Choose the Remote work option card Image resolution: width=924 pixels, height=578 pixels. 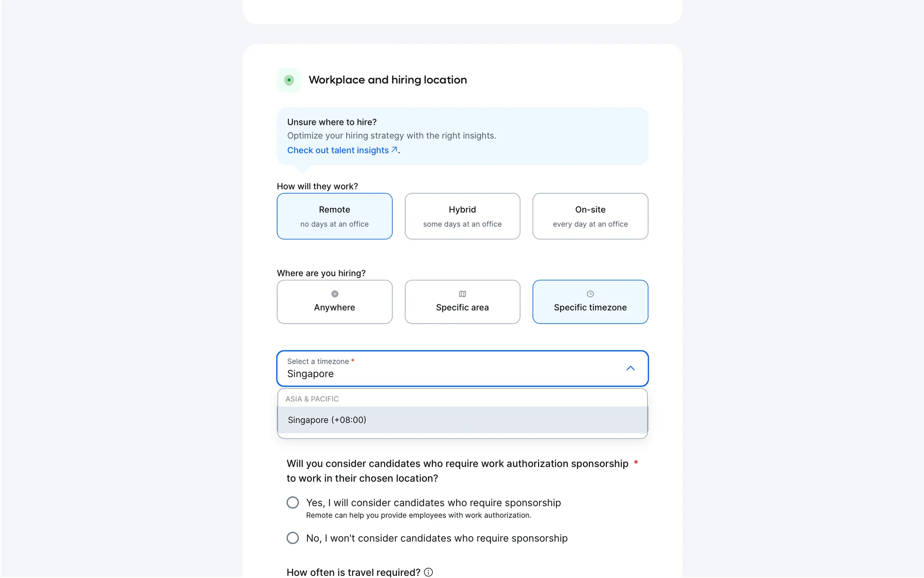pyautogui.click(x=334, y=216)
